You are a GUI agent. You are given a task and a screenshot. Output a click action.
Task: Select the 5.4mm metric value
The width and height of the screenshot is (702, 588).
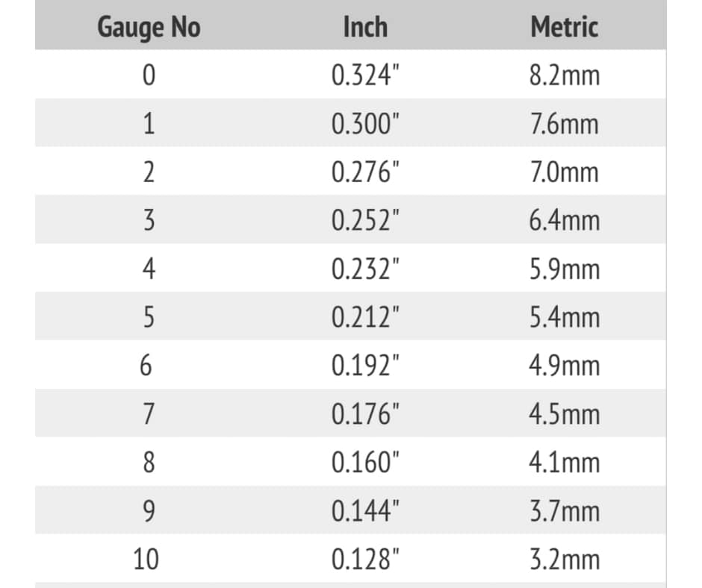(x=564, y=317)
